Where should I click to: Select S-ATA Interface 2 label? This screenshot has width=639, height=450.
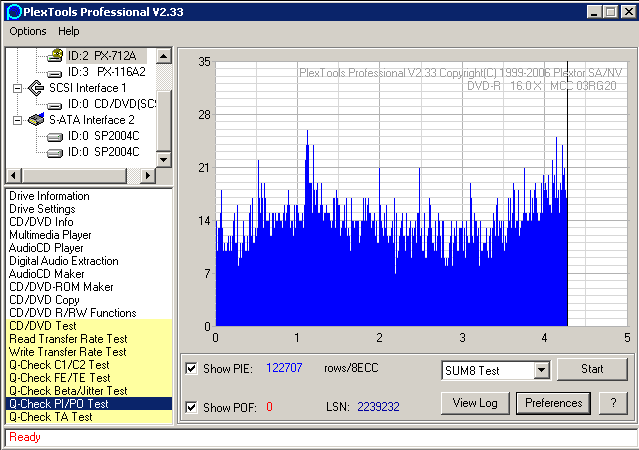point(92,120)
